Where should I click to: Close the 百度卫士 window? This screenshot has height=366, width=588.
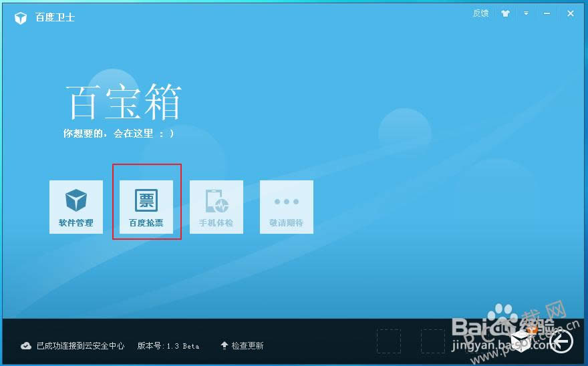point(571,13)
